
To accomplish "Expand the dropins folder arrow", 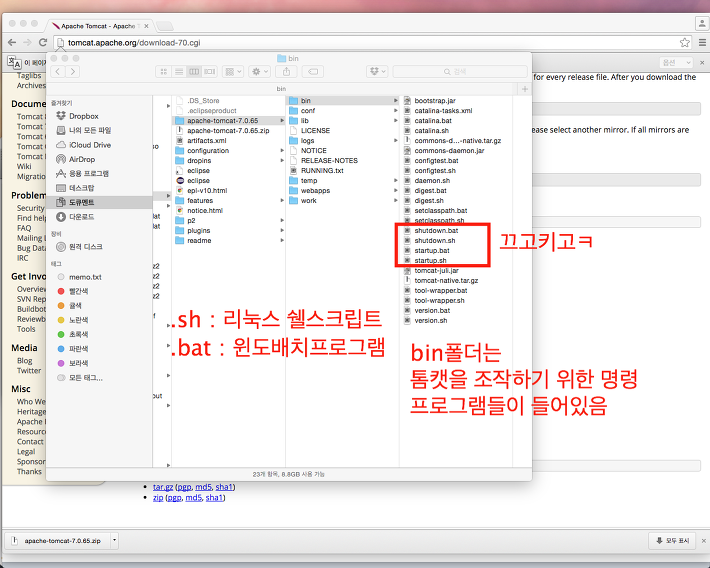I will (282, 160).
